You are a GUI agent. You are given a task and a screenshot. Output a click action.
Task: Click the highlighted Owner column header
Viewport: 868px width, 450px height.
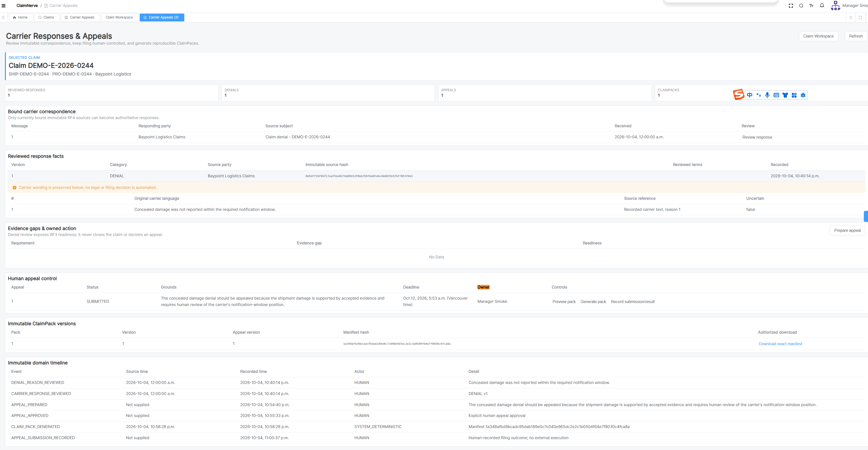point(483,288)
